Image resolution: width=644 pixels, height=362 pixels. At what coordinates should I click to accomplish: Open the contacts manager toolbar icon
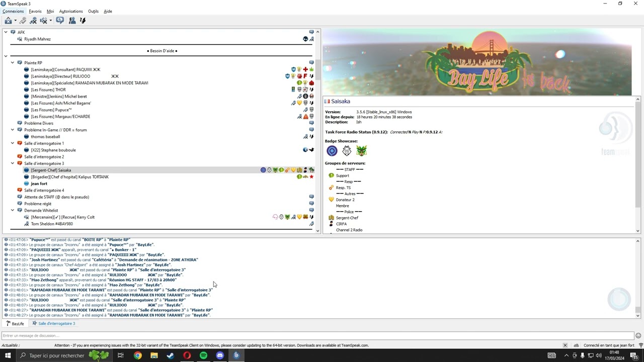click(x=72, y=21)
